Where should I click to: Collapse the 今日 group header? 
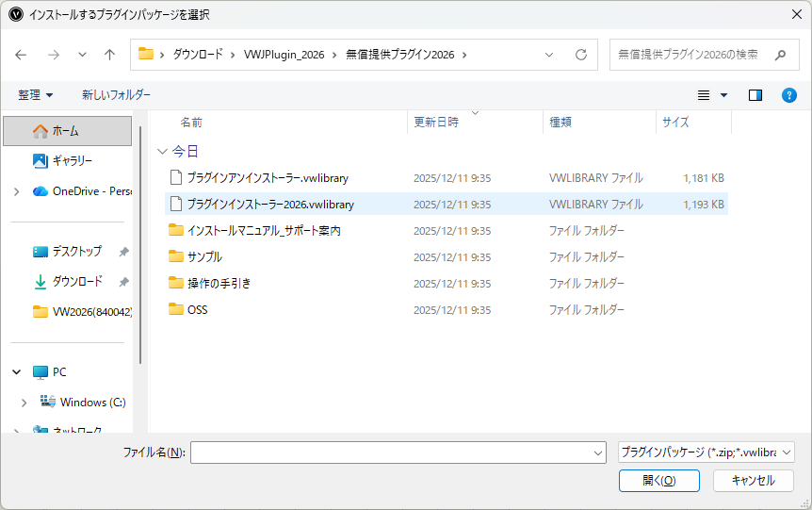click(x=163, y=151)
